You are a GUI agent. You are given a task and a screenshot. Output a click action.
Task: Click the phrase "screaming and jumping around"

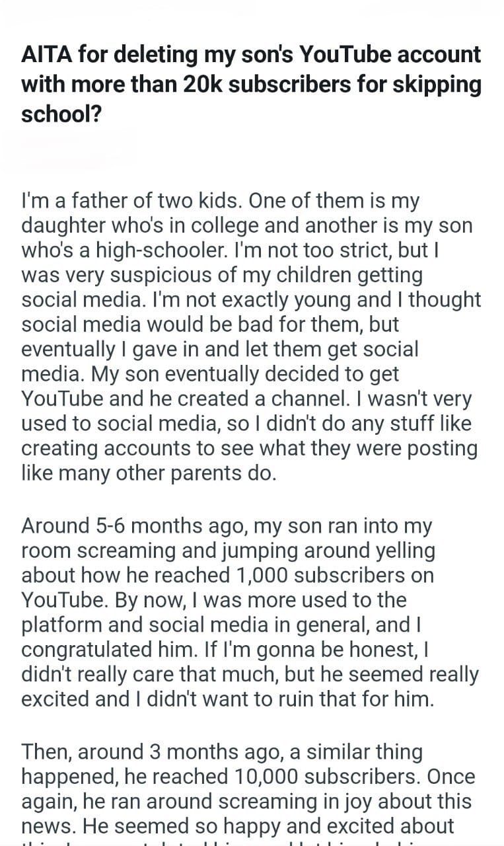pos(204,551)
